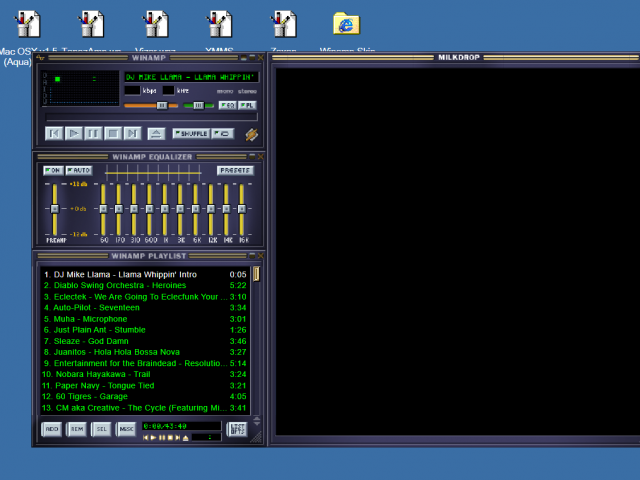This screenshot has height=480, width=640.
Task: Click the equalizer curve graph display
Action: click(x=153, y=173)
